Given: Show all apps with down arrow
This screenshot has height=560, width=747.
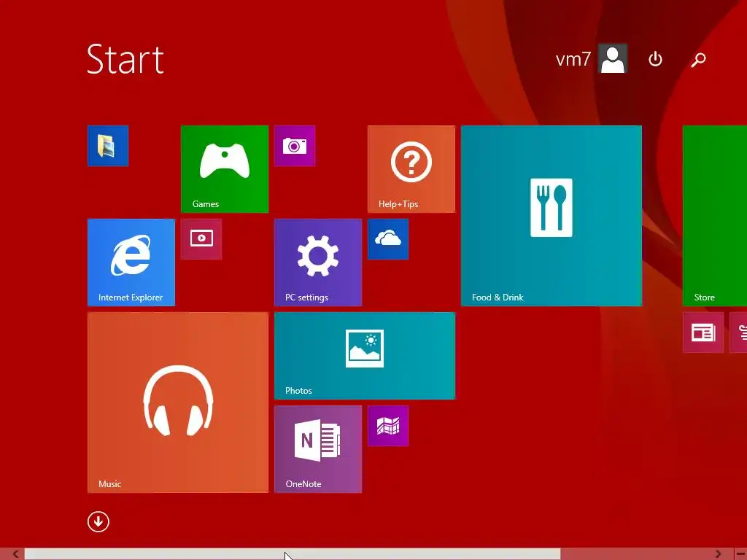Looking at the screenshot, I should [x=98, y=522].
